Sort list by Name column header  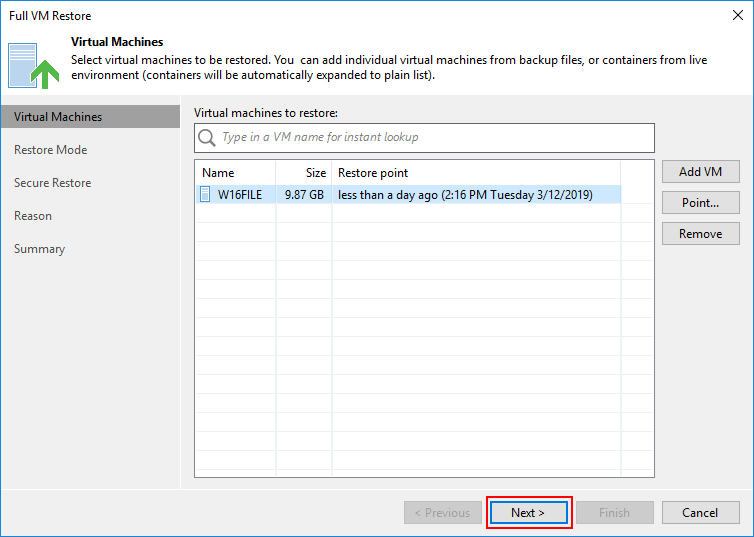pyautogui.click(x=236, y=173)
